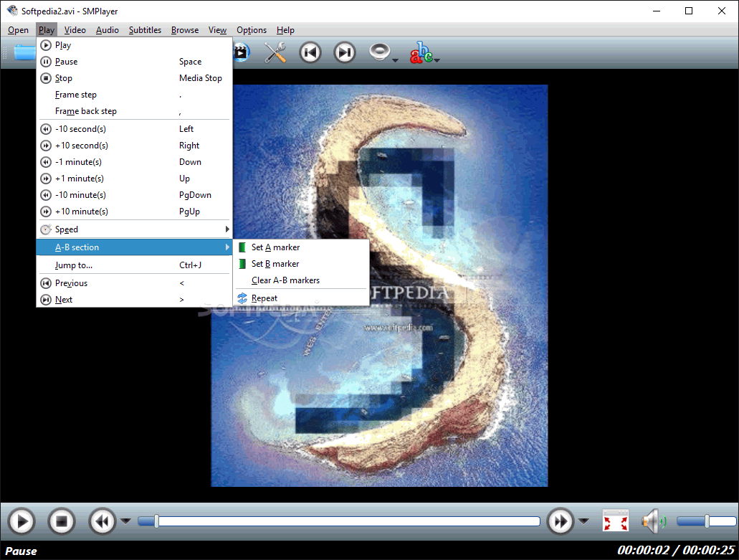739x560 pixels.
Task: Mute audio with the speaker icon
Action: point(654,521)
